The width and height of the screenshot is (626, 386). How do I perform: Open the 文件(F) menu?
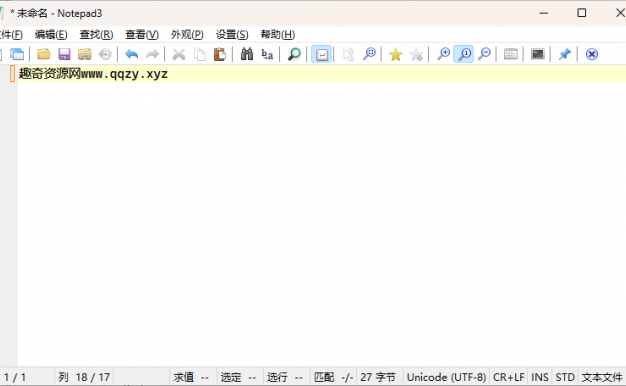11,35
